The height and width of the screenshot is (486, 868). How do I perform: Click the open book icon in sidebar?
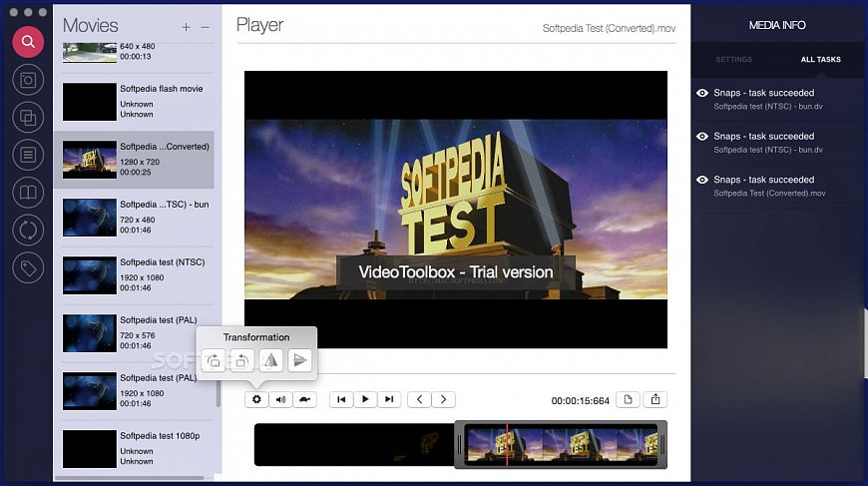point(28,192)
